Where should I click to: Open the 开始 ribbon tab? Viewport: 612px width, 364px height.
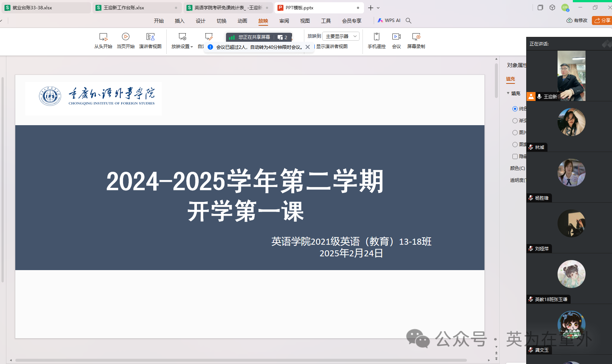159,21
